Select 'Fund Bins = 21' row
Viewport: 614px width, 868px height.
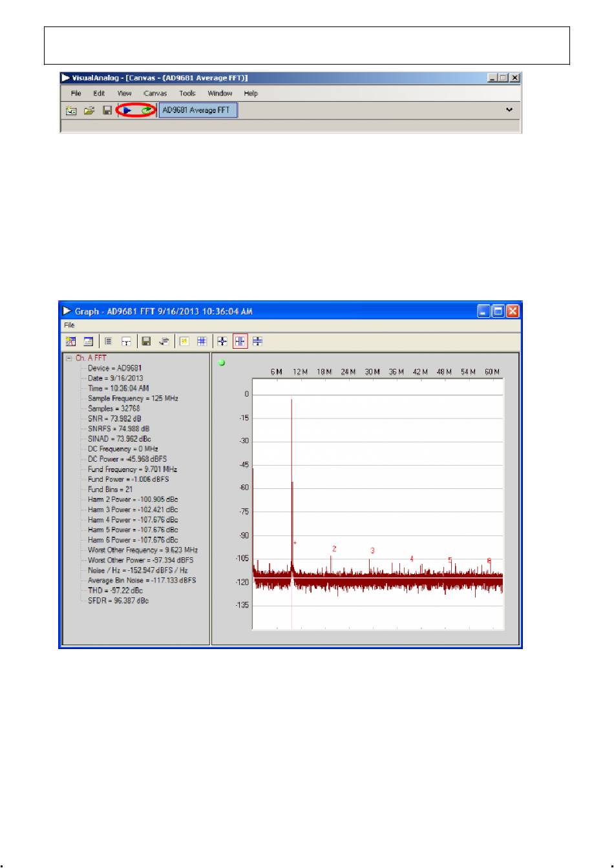tap(111, 490)
